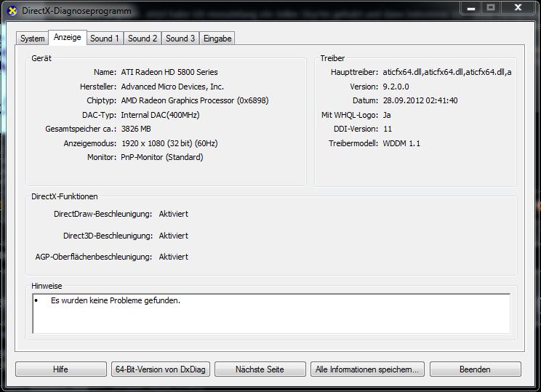Viewport: 541px width, 392px height.
Task: Click WHQL-Logo value 'Ja'
Action: pyautogui.click(x=387, y=115)
